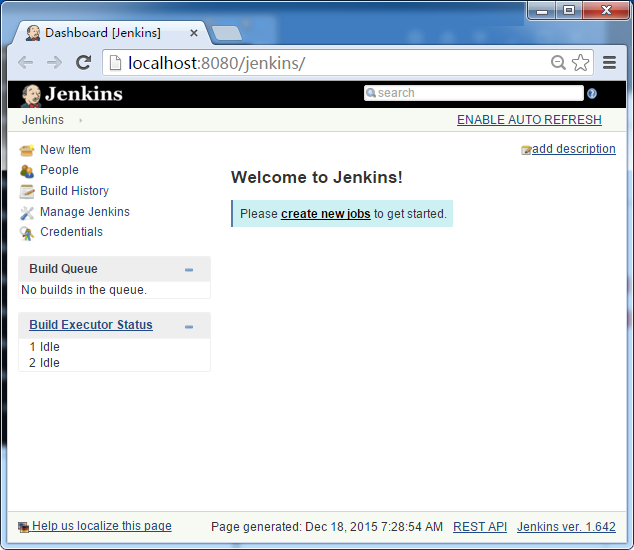
Task: Focus the Jenkins search box
Action: point(473,93)
